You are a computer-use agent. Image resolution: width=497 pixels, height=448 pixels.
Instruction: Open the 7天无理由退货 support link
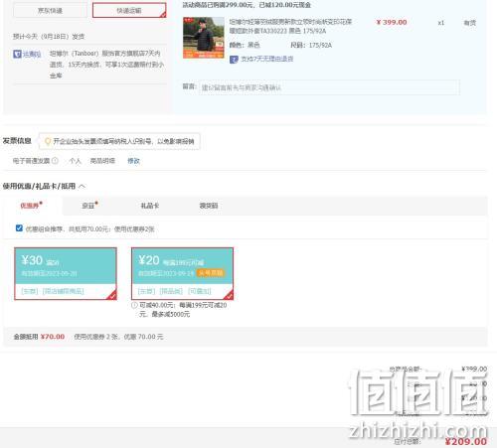click(x=266, y=59)
